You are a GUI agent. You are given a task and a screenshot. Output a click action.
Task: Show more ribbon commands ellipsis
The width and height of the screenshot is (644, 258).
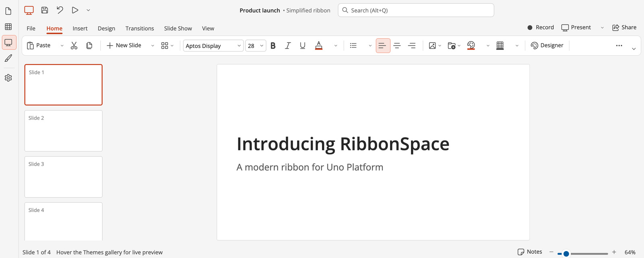click(x=619, y=46)
